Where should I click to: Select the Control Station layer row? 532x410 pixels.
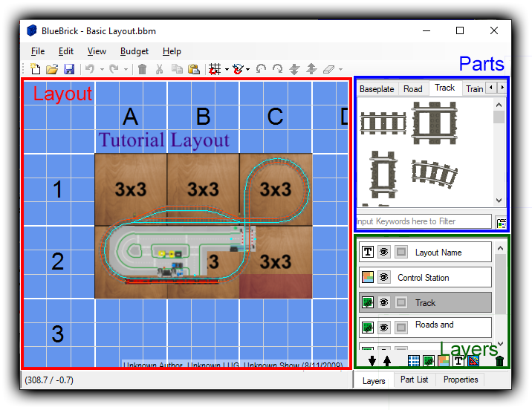pos(425,277)
